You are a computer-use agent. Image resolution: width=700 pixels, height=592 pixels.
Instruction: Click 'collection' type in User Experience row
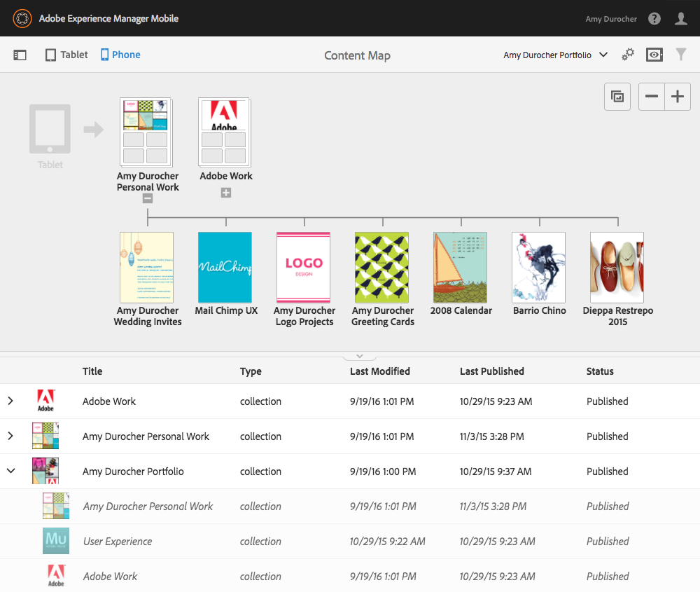click(260, 542)
